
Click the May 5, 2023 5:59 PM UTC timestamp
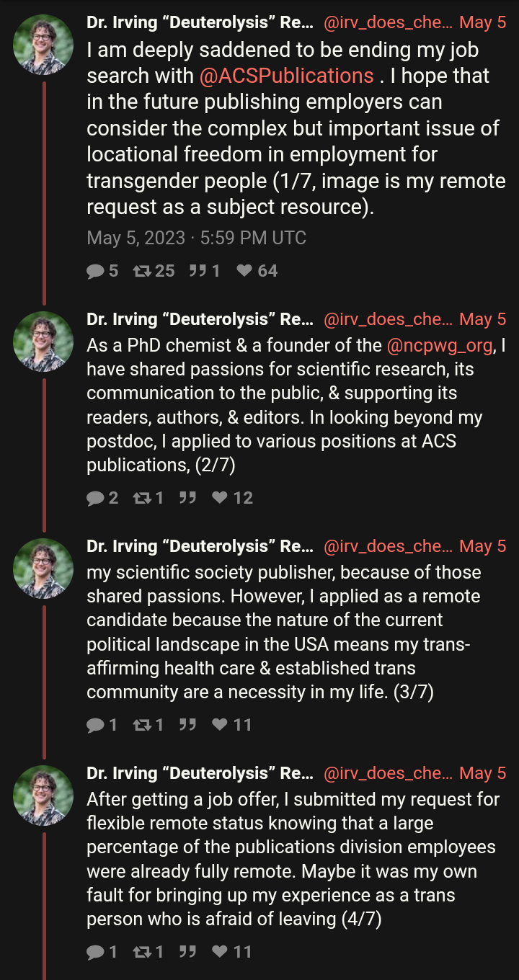196,238
